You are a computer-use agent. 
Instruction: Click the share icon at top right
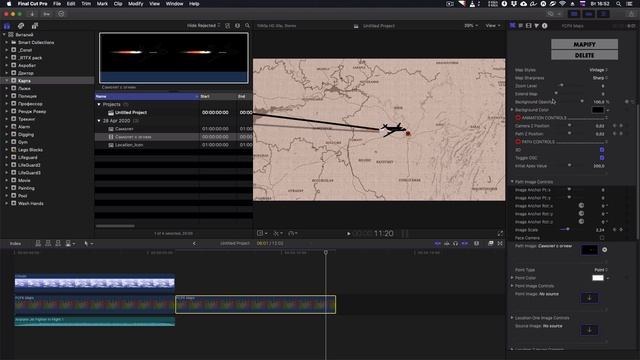click(x=631, y=14)
